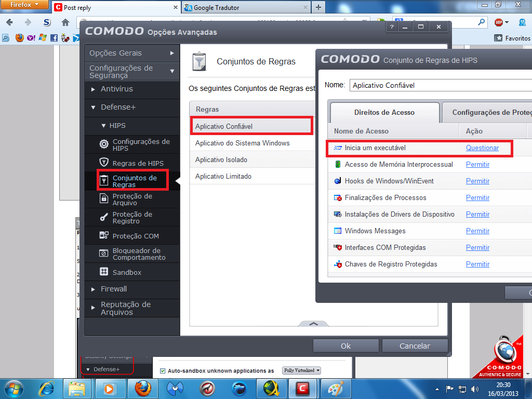The image size is (532, 399).
Task: Click Permitir for Finalizações de Processos
Action: pos(477,198)
